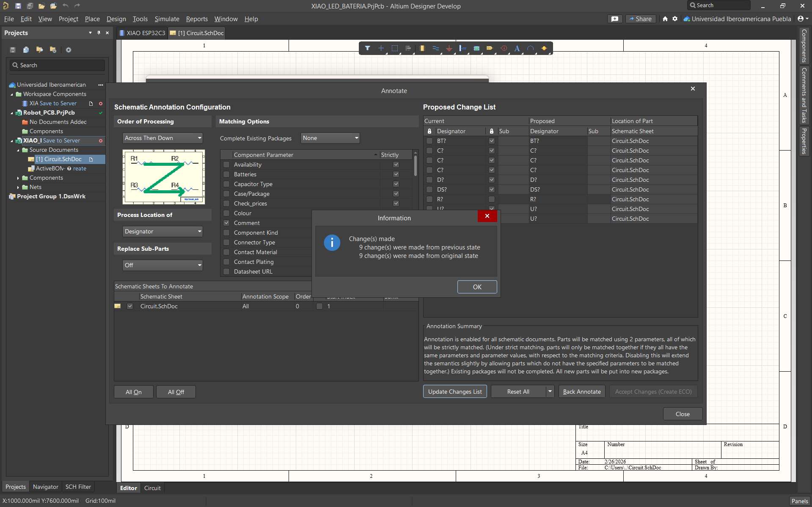Screen dimensions: 812x507
Task: Select the text string tool
Action: (517, 48)
